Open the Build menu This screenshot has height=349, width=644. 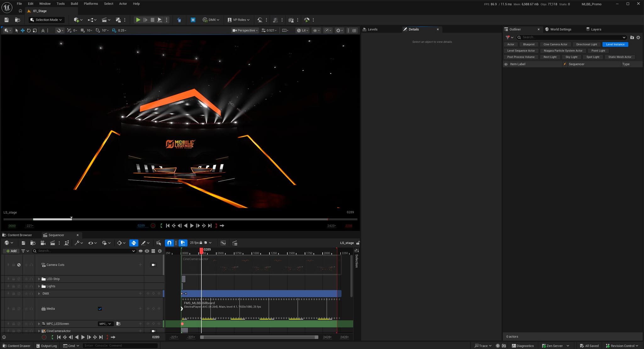74,4
